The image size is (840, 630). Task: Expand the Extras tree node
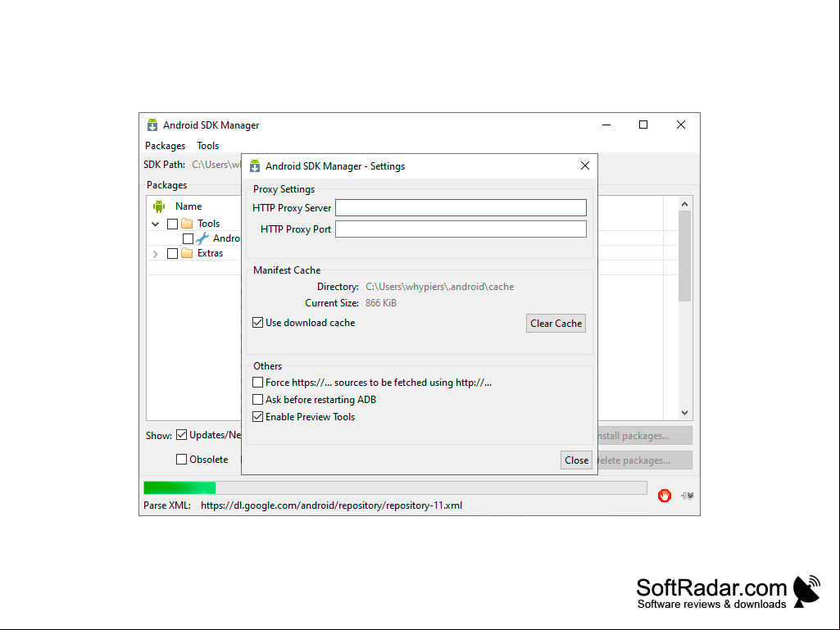point(156,254)
